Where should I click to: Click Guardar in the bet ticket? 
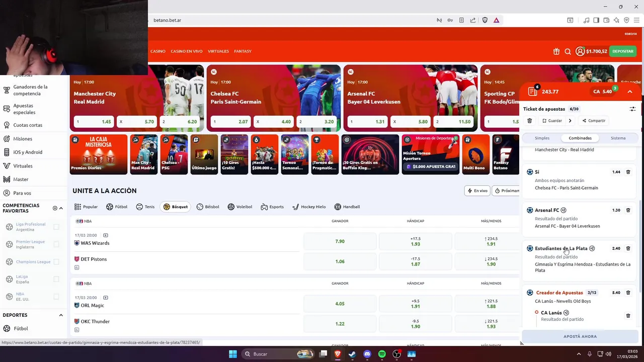pyautogui.click(x=552, y=121)
